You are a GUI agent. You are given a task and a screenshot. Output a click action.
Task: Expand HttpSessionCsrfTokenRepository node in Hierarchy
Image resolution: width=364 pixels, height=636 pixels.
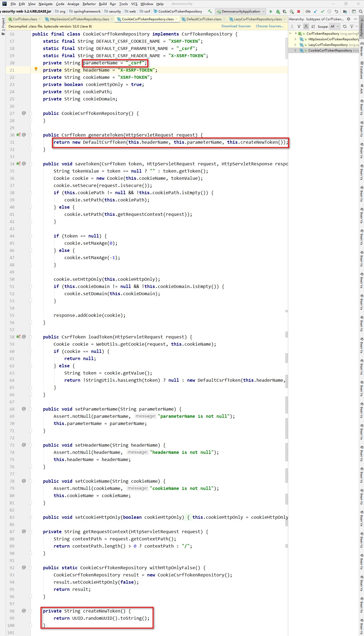[x=295, y=39]
